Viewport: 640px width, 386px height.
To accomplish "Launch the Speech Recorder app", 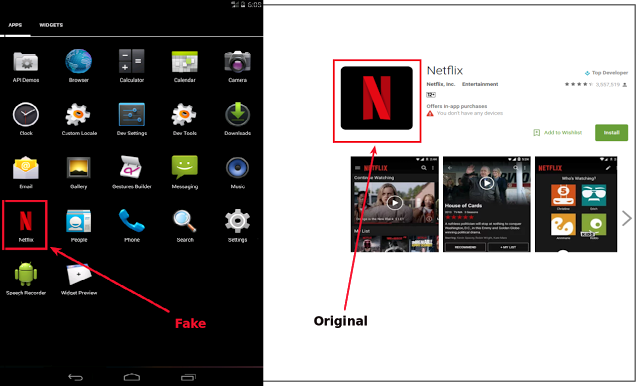I will (26, 278).
